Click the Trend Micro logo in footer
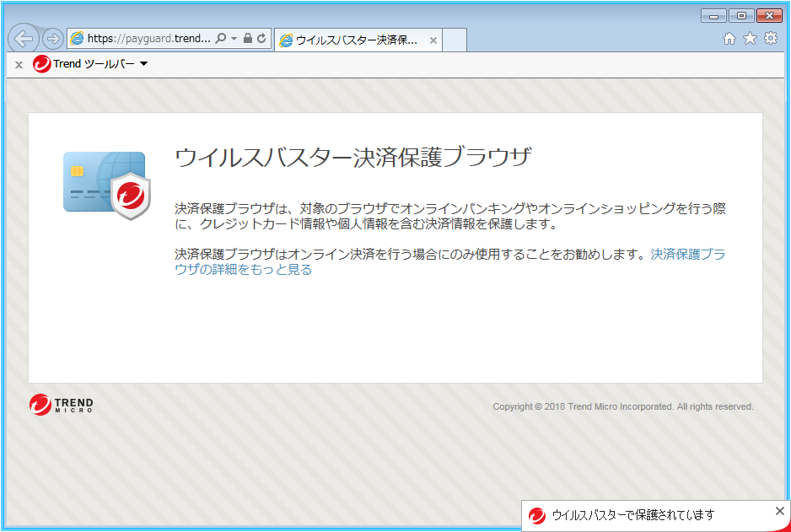 (62, 406)
